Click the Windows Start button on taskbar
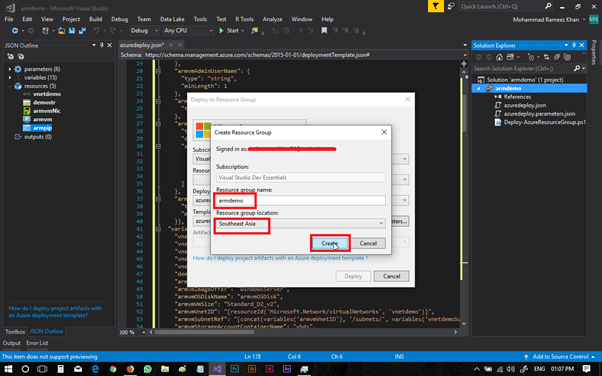This screenshot has width=602, height=376. click(x=8, y=369)
